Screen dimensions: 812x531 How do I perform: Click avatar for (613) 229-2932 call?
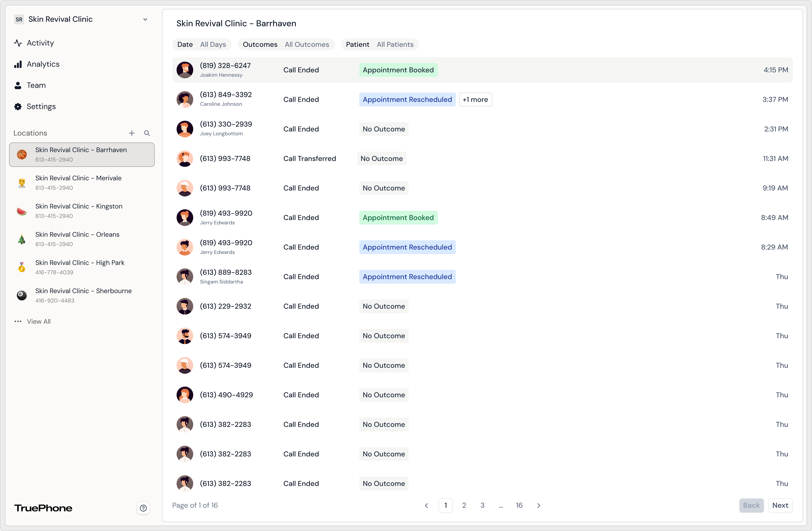tap(185, 306)
